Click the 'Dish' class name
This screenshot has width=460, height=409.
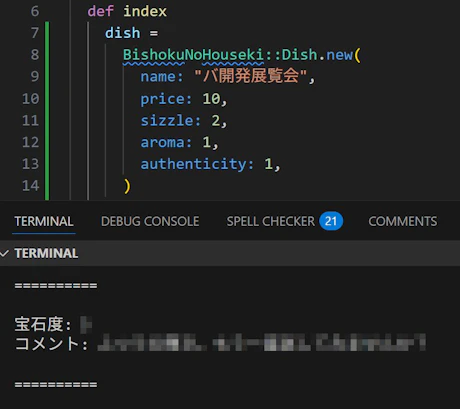(300, 55)
